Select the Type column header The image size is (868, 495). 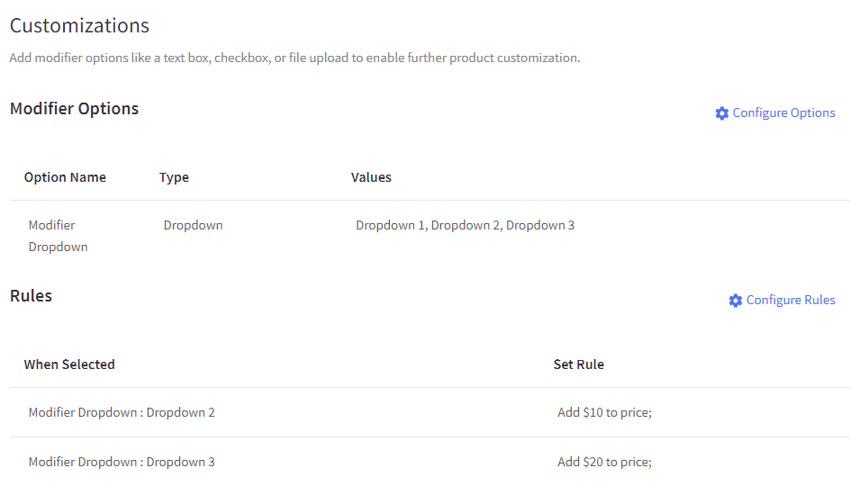click(x=174, y=177)
